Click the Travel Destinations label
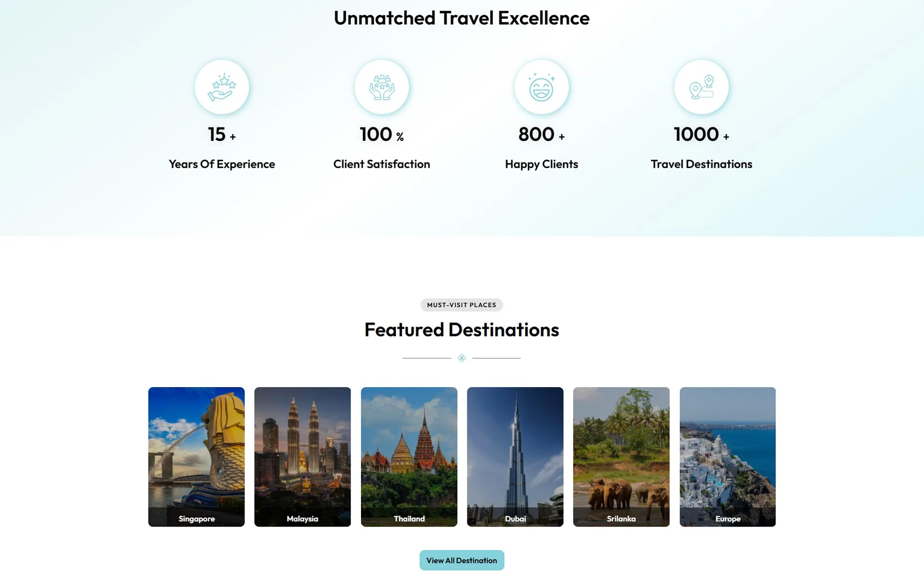This screenshot has height=575, width=924. point(701,164)
